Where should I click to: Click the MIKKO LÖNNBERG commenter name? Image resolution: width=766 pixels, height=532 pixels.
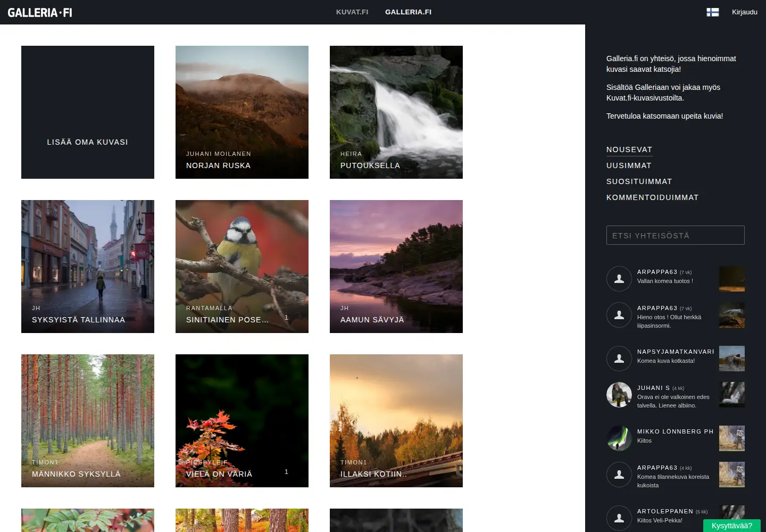(x=676, y=431)
